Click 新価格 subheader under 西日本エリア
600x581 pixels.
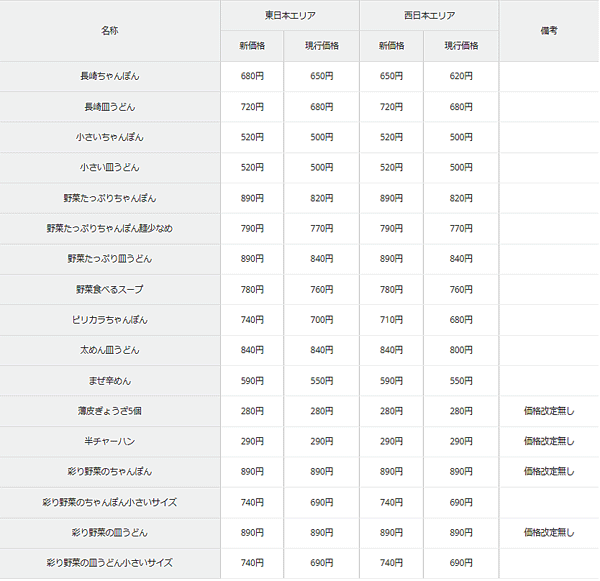click(x=391, y=46)
